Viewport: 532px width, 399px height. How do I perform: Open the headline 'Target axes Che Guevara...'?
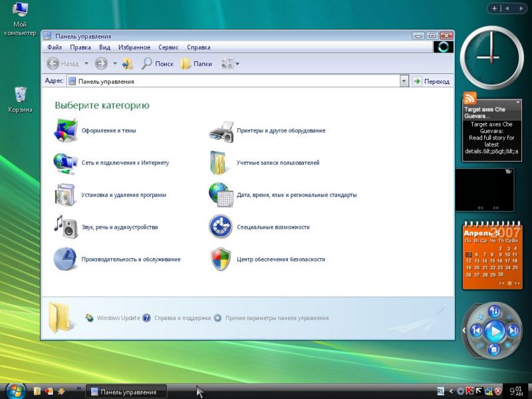[485, 112]
